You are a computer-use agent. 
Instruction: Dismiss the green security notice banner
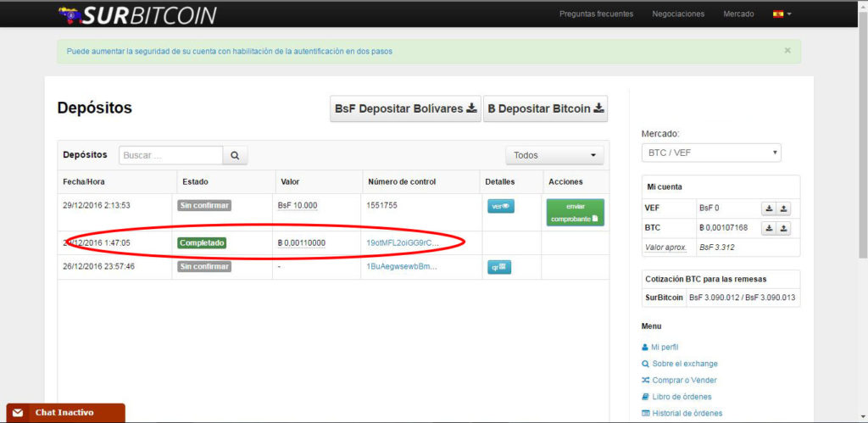(x=787, y=51)
